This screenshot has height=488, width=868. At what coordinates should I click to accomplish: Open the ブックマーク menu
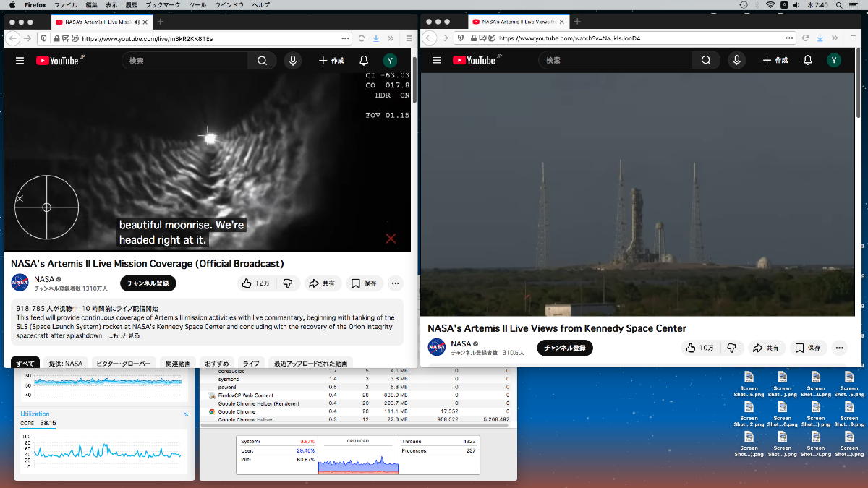click(x=163, y=5)
